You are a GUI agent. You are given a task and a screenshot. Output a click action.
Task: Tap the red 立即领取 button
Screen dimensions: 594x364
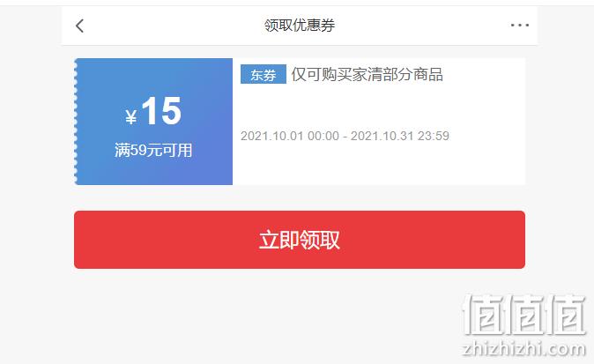pyautogui.click(x=300, y=240)
